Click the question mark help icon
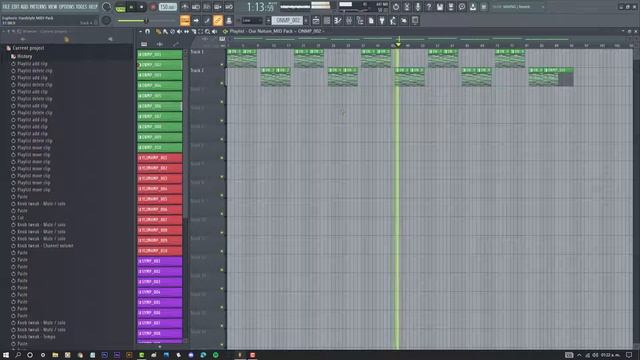 point(429,7)
